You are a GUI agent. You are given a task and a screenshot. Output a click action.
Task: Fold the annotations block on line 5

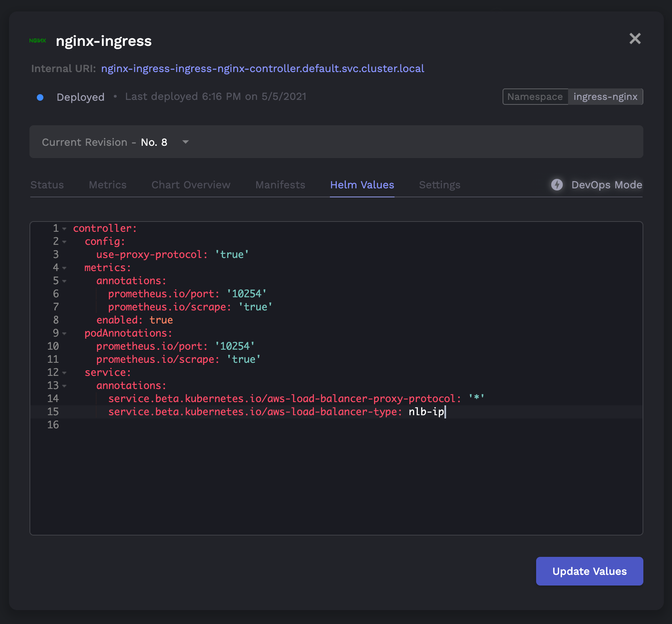[64, 281]
